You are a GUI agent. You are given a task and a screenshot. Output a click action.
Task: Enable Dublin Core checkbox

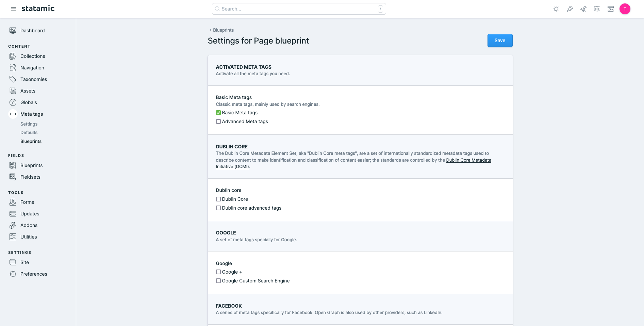tap(218, 199)
